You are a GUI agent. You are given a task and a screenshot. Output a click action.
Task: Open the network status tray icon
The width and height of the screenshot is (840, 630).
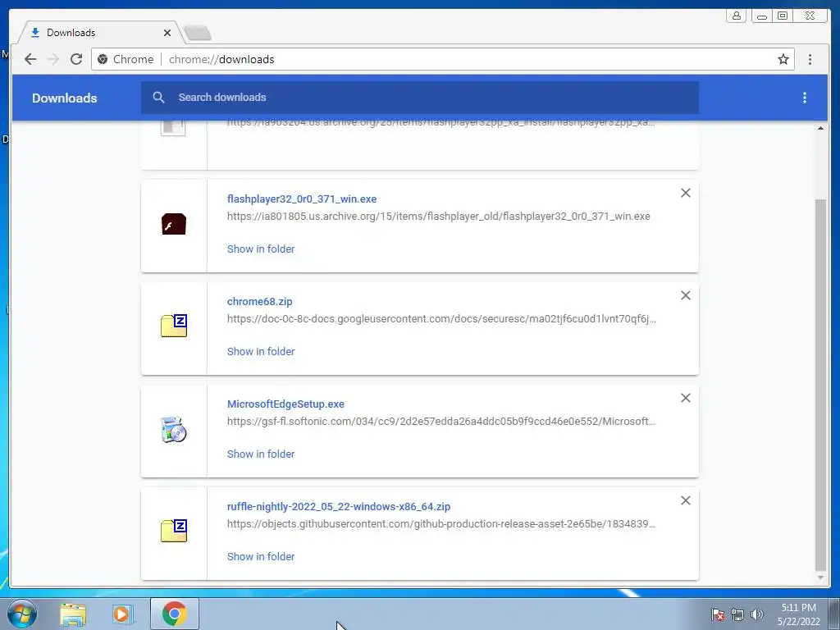737,614
